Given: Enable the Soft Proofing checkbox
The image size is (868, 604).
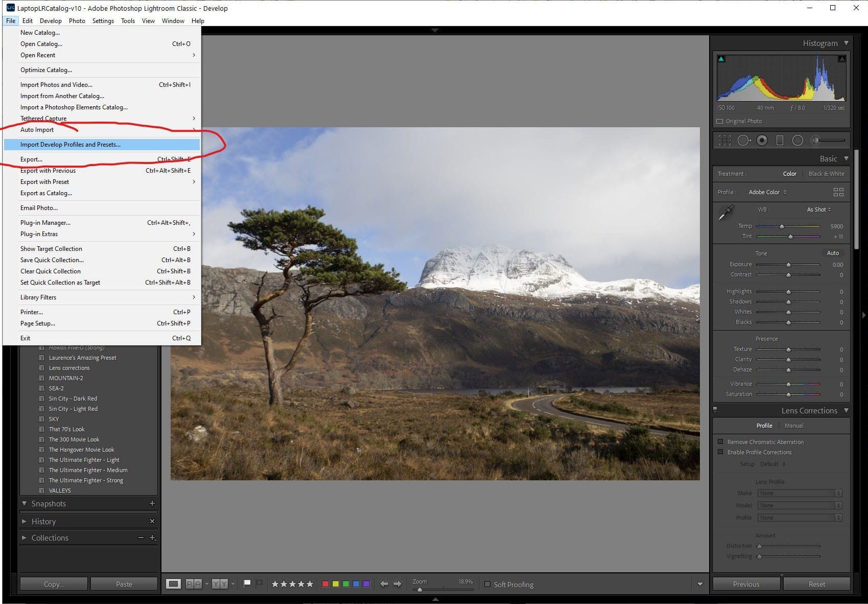Looking at the screenshot, I should point(488,584).
